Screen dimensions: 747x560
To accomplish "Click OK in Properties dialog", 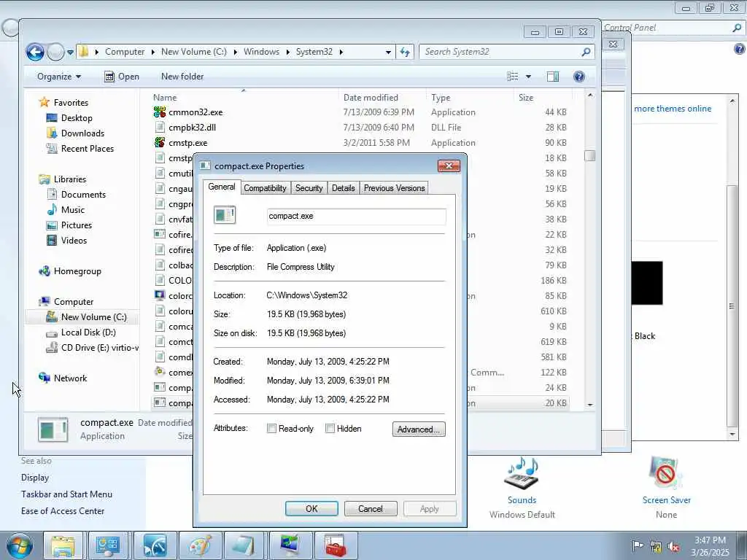I will (311, 508).
